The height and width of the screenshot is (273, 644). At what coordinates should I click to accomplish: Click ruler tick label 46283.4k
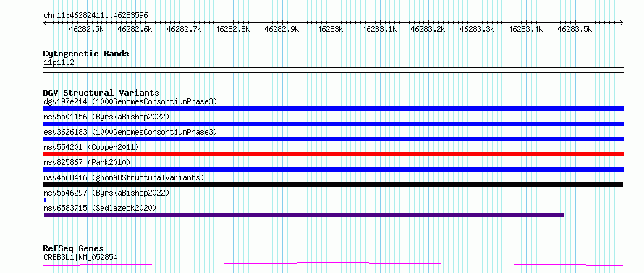click(x=526, y=29)
